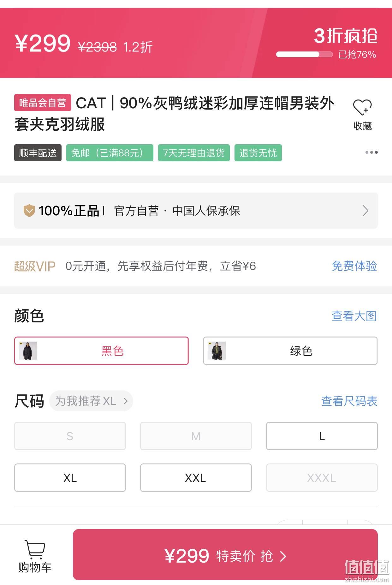Screen dimensions: 392x585
Task: Open 查看大图 to view large images
Action: (354, 316)
